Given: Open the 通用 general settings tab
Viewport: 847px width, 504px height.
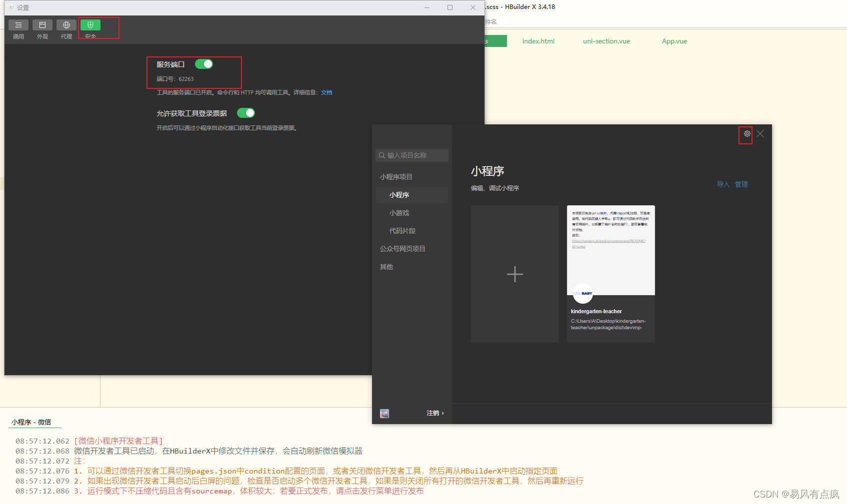Looking at the screenshot, I should click(x=18, y=29).
